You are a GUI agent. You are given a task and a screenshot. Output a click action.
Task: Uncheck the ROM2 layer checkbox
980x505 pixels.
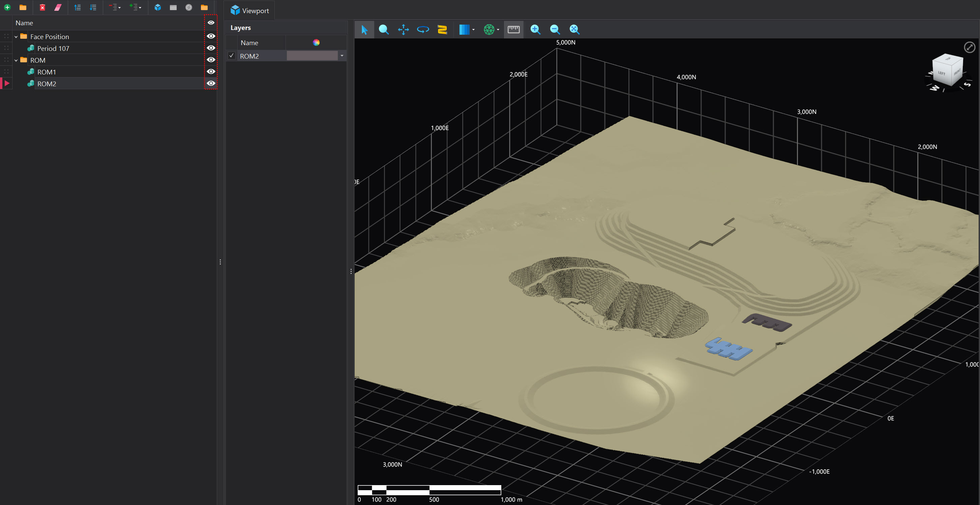(231, 56)
